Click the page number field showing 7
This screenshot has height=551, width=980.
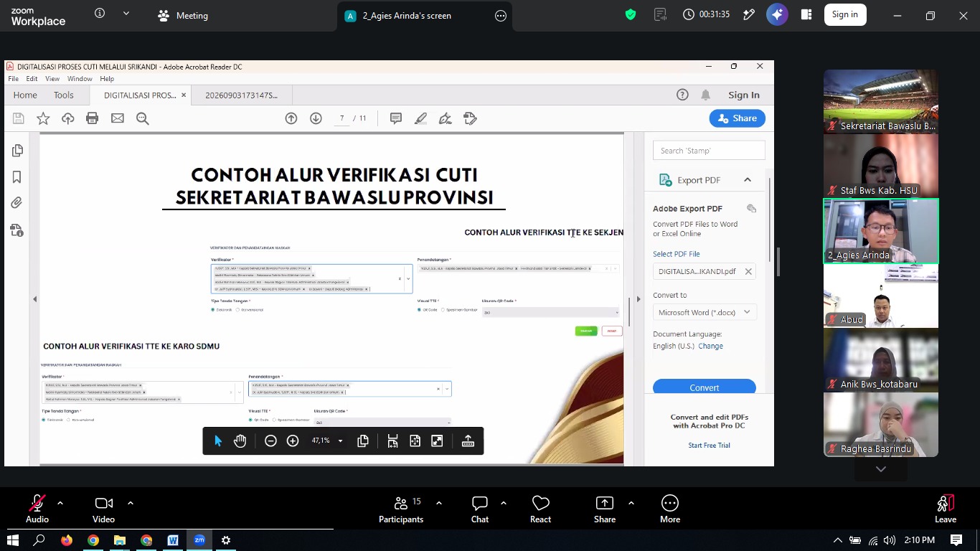[342, 118]
